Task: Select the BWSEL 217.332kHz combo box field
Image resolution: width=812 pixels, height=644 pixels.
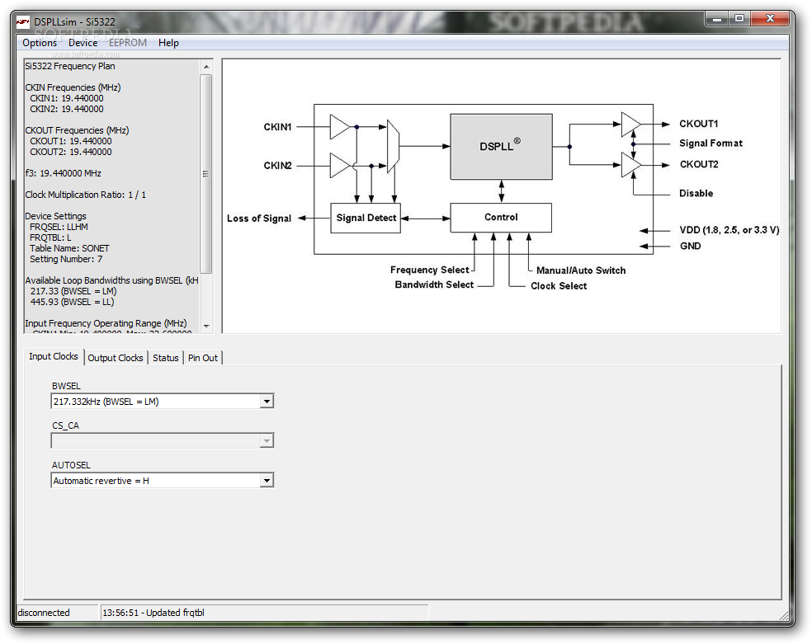Action: [162, 402]
